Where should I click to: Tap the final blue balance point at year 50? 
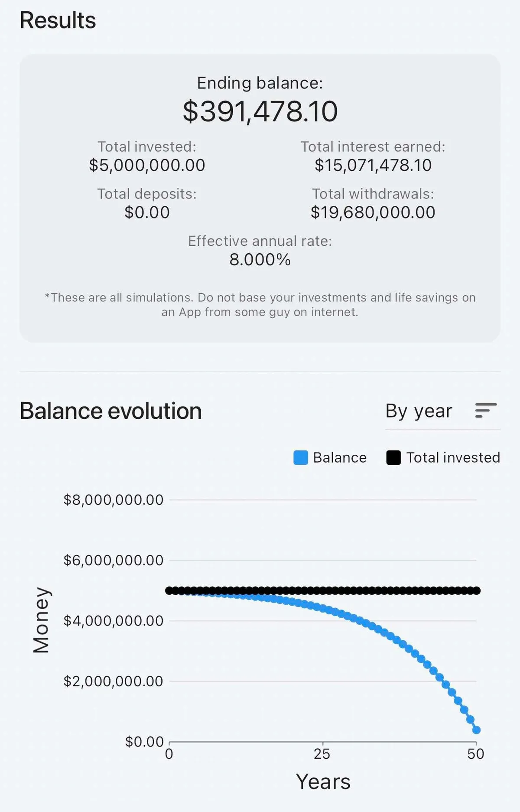pos(476,730)
